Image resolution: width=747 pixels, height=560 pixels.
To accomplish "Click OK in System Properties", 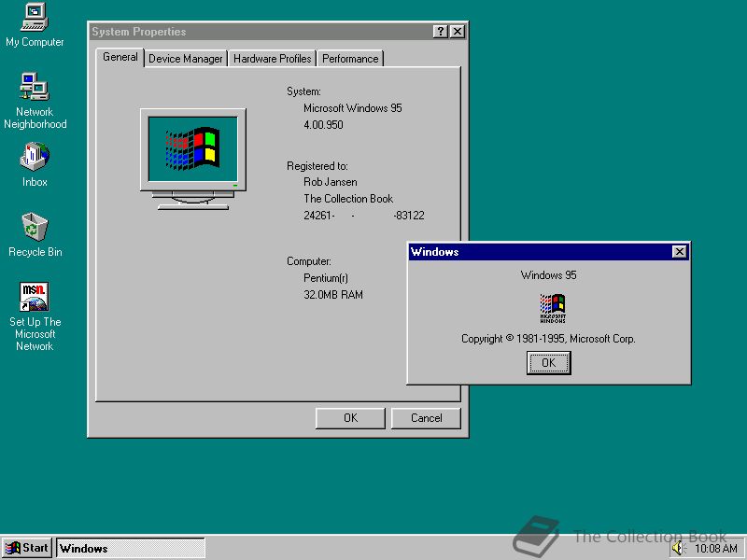I will tap(350, 417).
